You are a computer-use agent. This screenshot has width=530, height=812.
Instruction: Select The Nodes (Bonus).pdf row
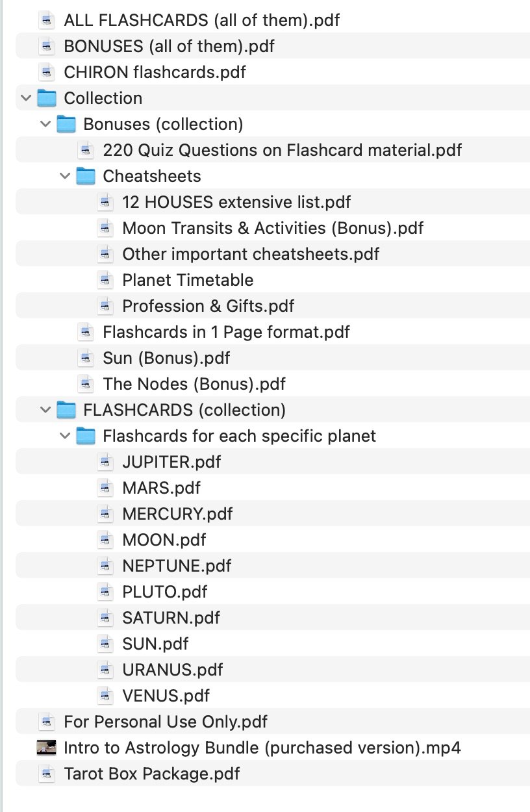click(194, 384)
